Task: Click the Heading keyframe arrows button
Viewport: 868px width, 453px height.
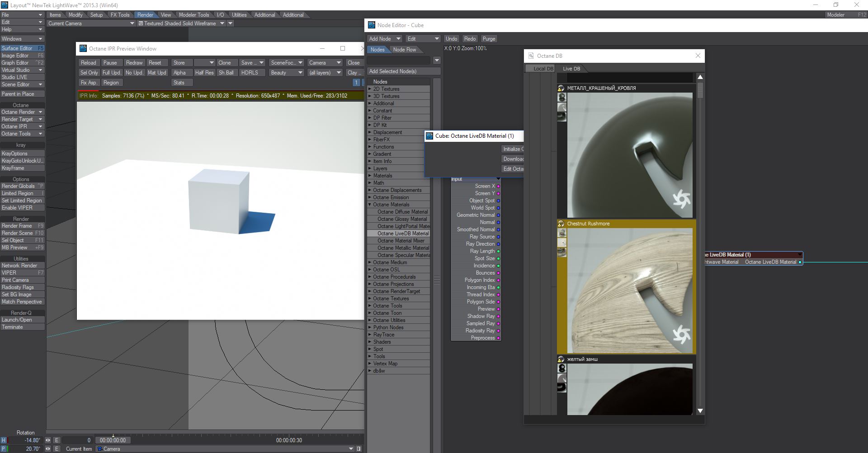Action: tap(48, 440)
